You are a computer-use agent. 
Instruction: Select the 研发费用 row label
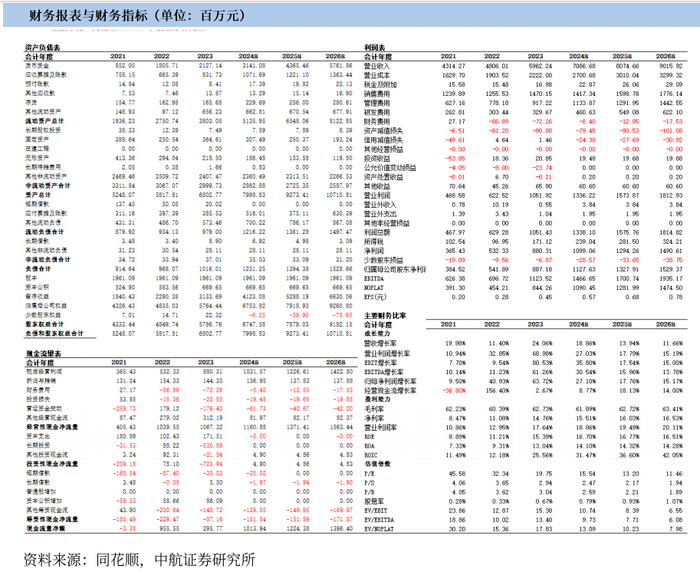(377, 112)
